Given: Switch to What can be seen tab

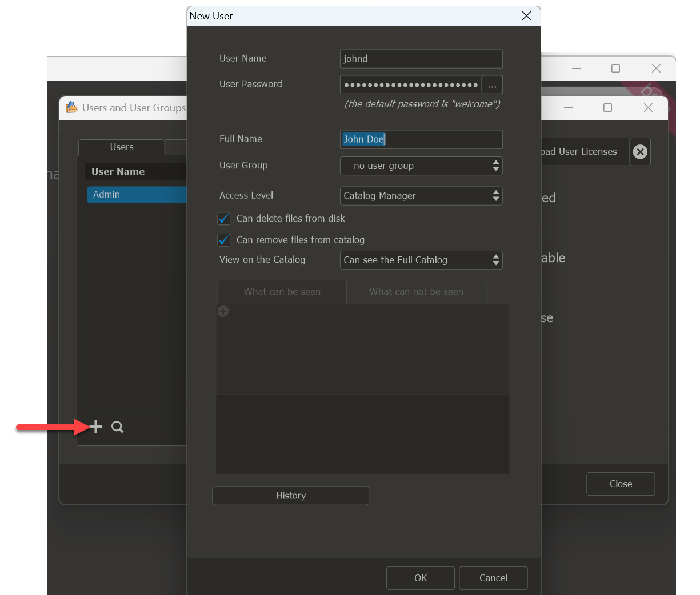Looking at the screenshot, I should [x=282, y=292].
